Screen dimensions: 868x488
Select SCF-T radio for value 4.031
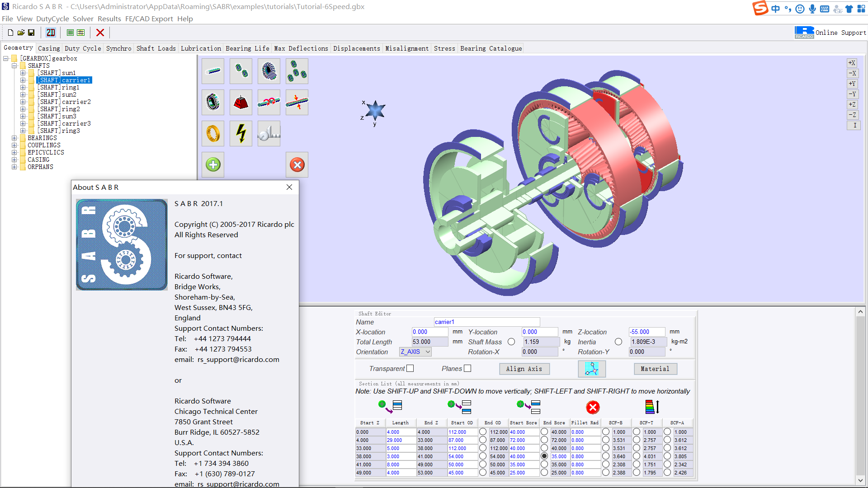[x=637, y=456]
